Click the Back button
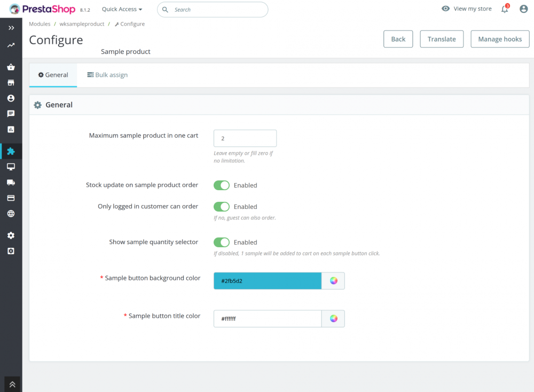 398,39
